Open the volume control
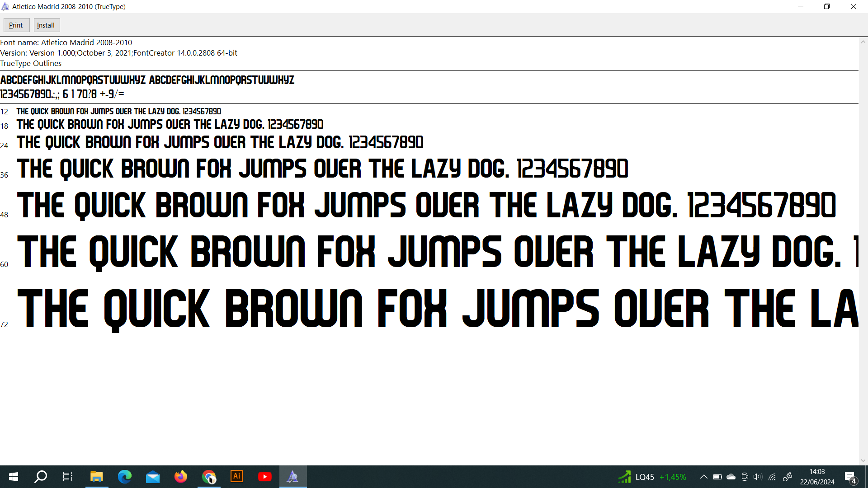Screen dimensions: 868x488 tap(758, 477)
